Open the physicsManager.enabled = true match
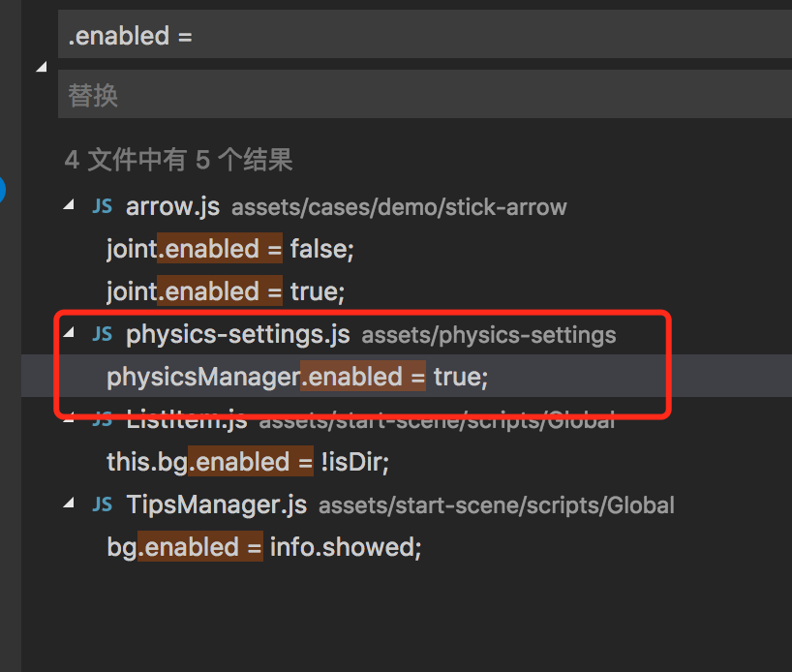The height and width of the screenshot is (672, 792). (297, 377)
